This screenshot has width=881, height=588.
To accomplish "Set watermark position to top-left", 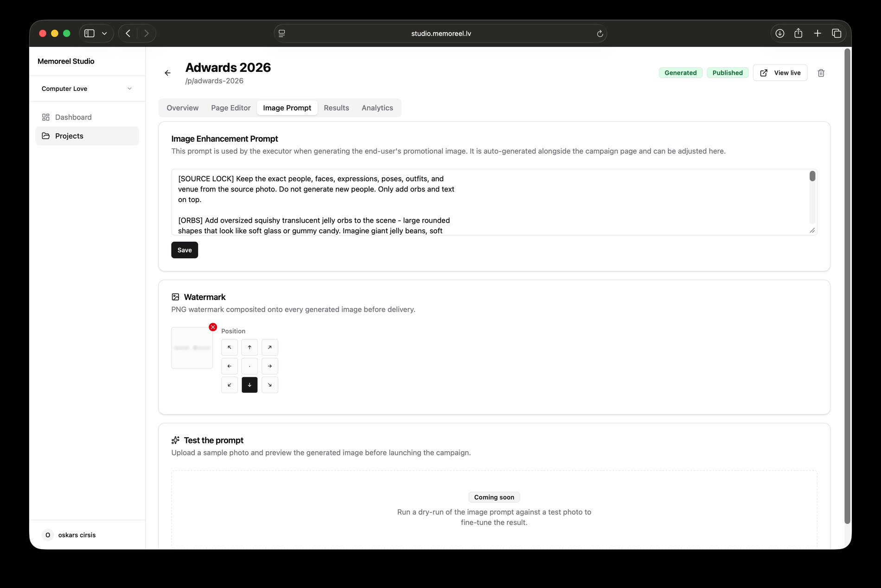I will click(x=230, y=347).
